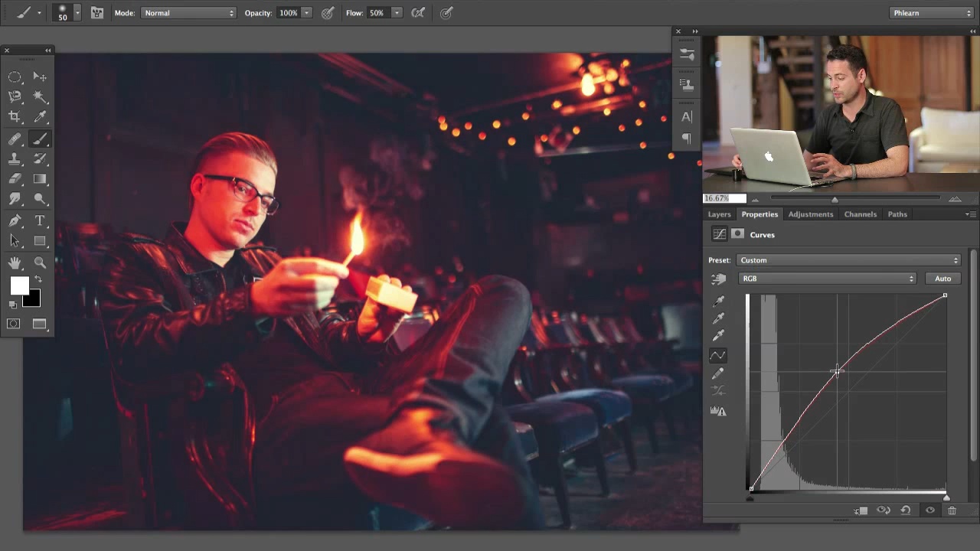
Task: Toggle Curves layer visibility eye
Action: click(x=930, y=510)
